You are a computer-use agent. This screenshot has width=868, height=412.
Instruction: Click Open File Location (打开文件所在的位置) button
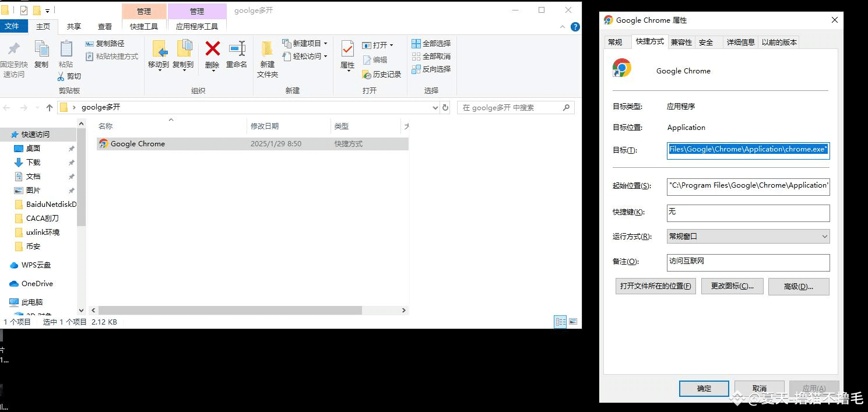click(656, 286)
